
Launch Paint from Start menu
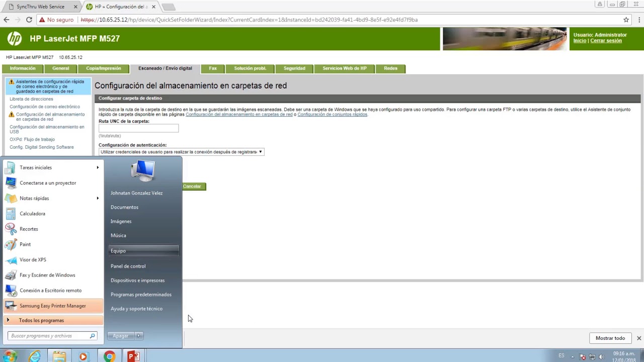point(53,244)
